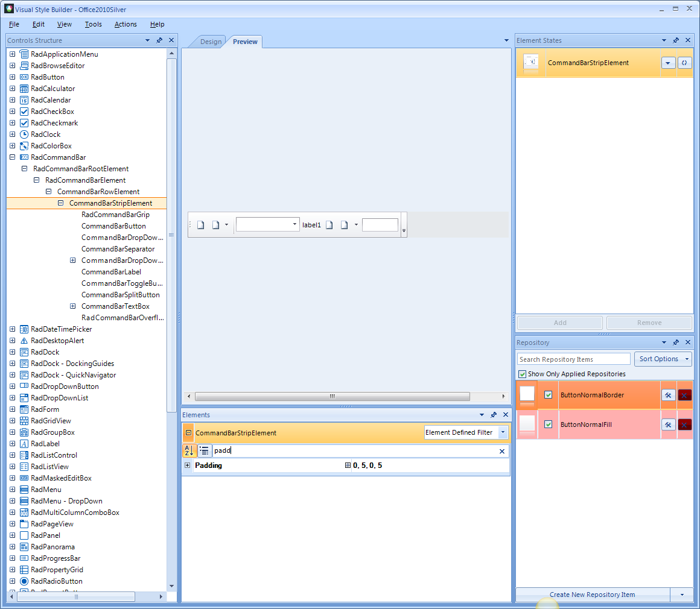This screenshot has width=700, height=609.
Task: Click the RadGridView grid icon
Action: point(24,421)
